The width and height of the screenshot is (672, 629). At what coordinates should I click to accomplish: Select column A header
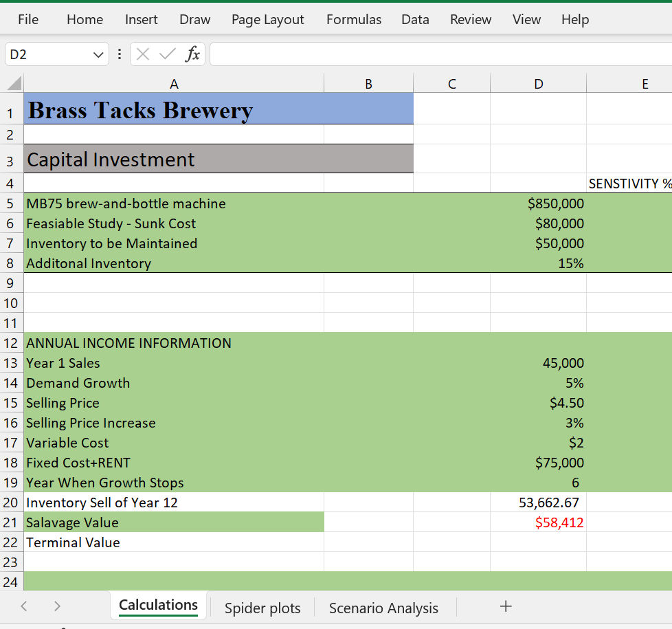point(174,83)
